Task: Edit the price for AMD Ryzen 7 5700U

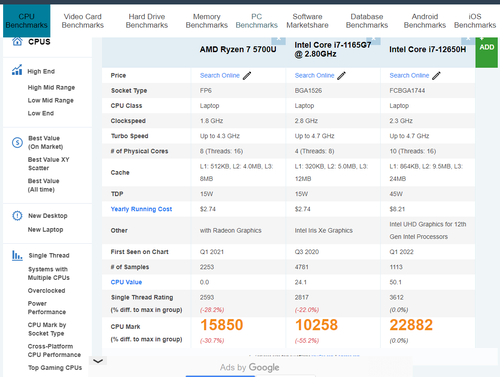Action: point(247,76)
